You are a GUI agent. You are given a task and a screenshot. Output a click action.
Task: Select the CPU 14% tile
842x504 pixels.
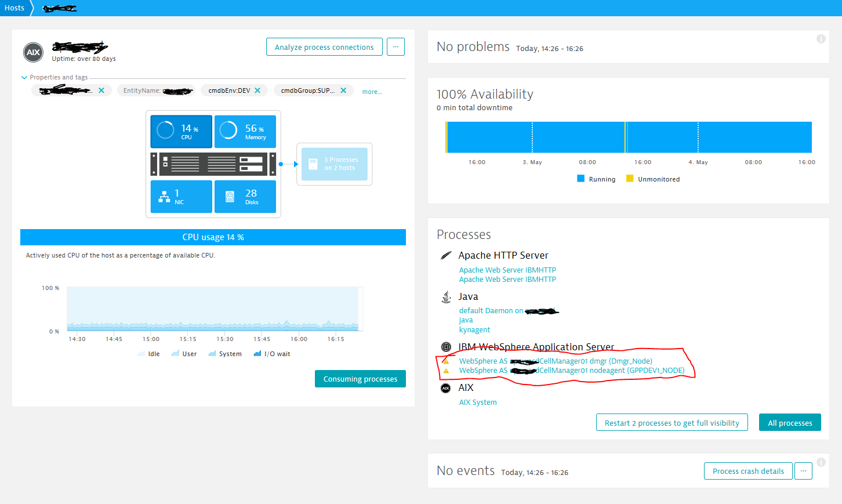(x=181, y=132)
